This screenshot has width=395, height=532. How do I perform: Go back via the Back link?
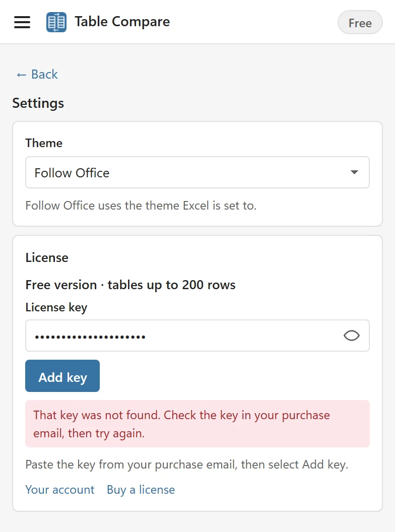(x=37, y=74)
